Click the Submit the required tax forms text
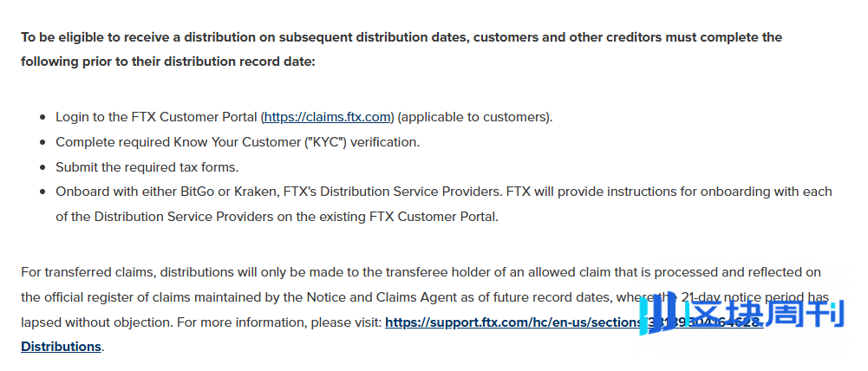 click(147, 167)
